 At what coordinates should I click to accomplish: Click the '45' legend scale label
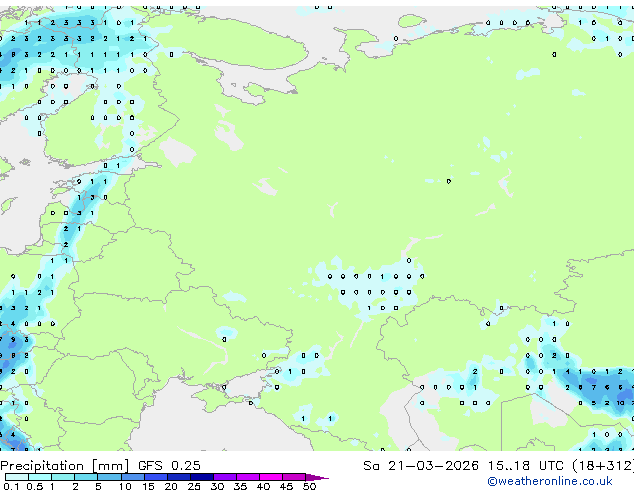[x=286, y=486]
